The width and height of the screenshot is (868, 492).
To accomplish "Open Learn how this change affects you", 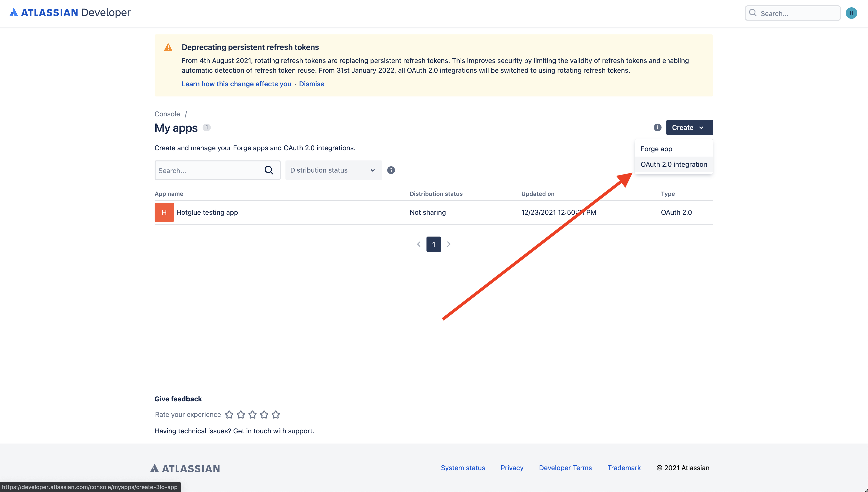I will click(x=236, y=84).
